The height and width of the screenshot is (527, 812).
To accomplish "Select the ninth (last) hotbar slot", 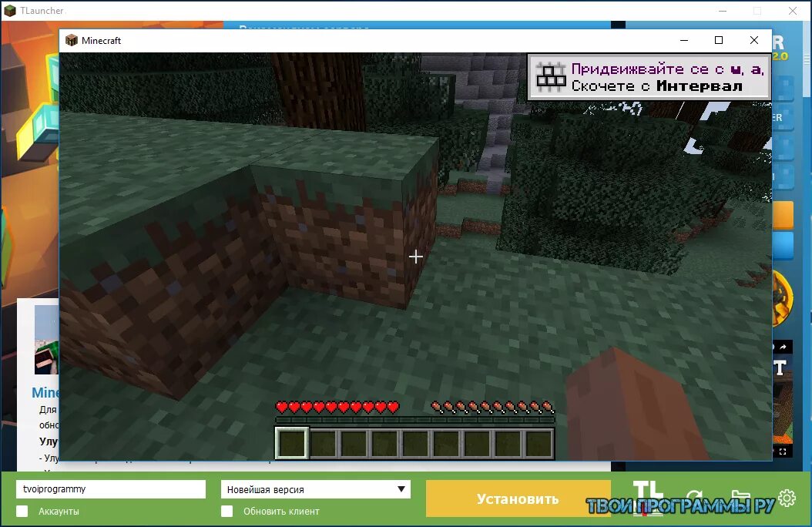I will click(539, 444).
